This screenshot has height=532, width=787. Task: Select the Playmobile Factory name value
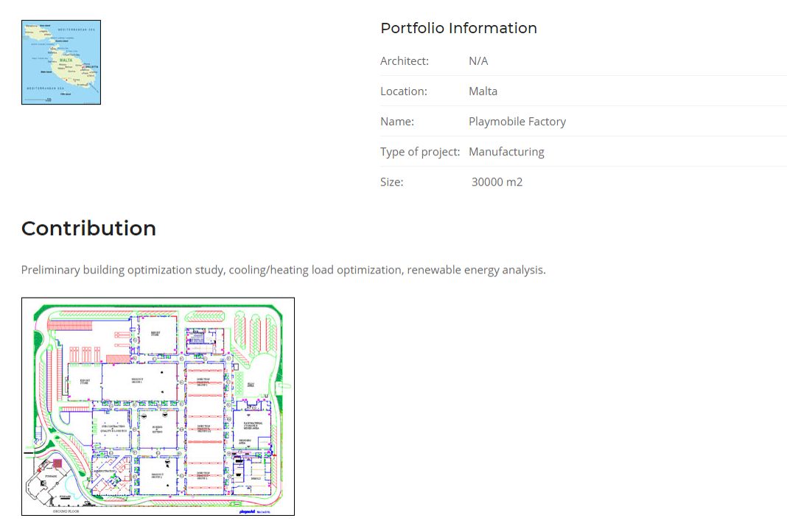pyautogui.click(x=517, y=122)
